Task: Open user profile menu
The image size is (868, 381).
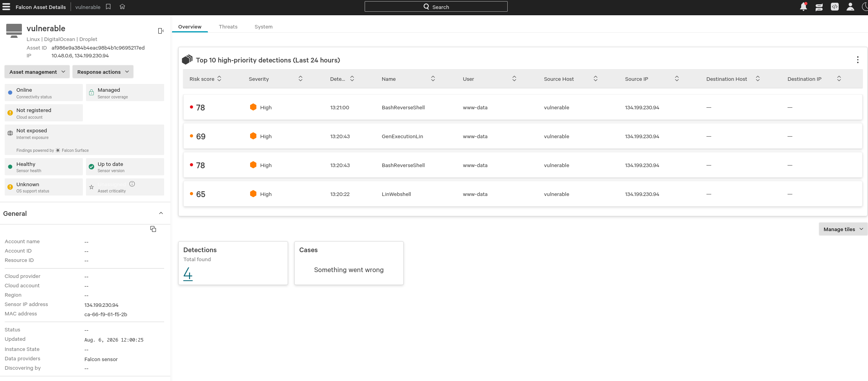Action: point(850,7)
